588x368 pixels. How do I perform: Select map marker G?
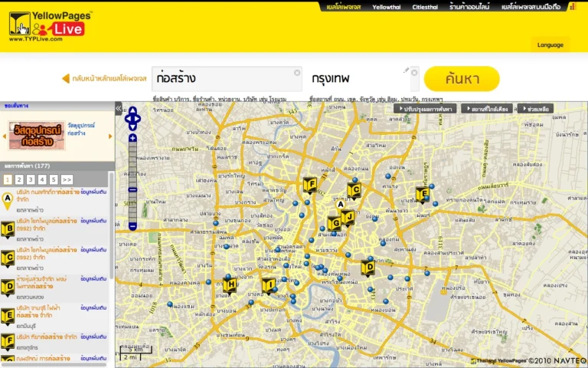pos(335,224)
